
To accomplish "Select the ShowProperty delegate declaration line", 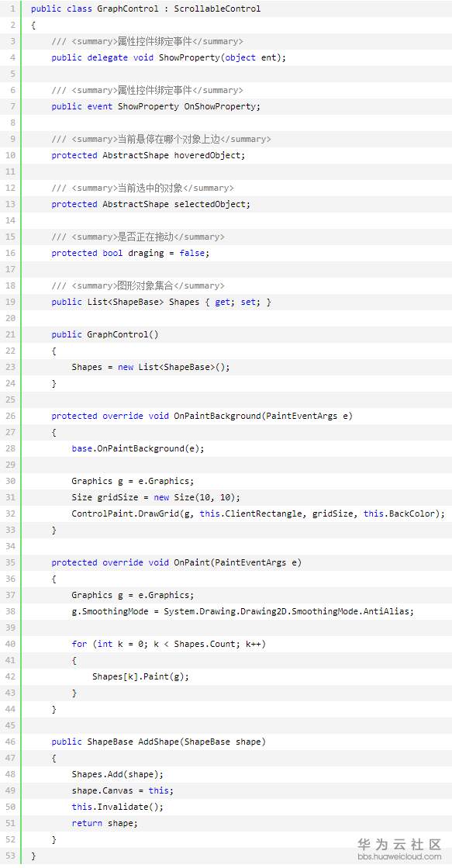I will (x=169, y=57).
